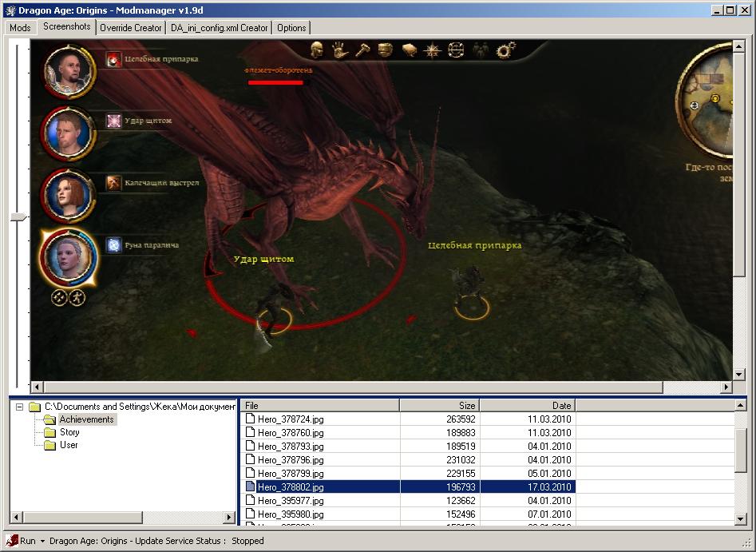Click the helmet character icon in game toolbar
The image size is (756, 552).
(x=317, y=50)
